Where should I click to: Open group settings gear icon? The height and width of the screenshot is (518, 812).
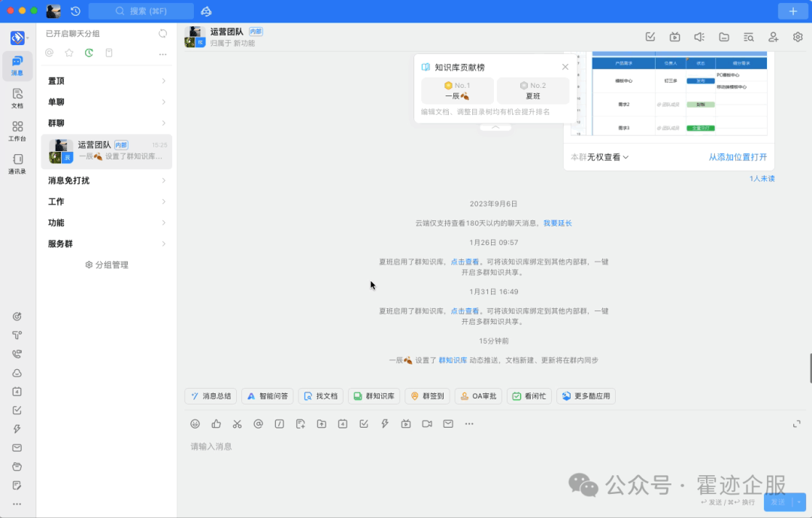pyautogui.click(x=798, y=37)
